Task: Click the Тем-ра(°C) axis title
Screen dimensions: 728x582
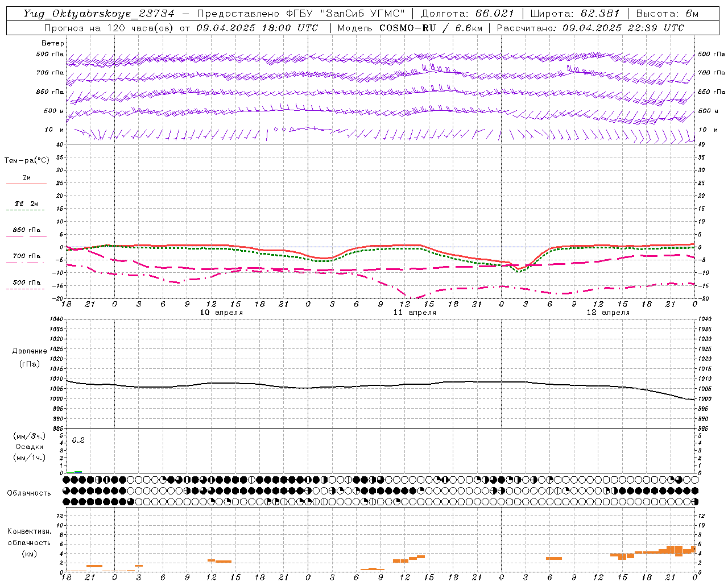Action: coord(27,161)
